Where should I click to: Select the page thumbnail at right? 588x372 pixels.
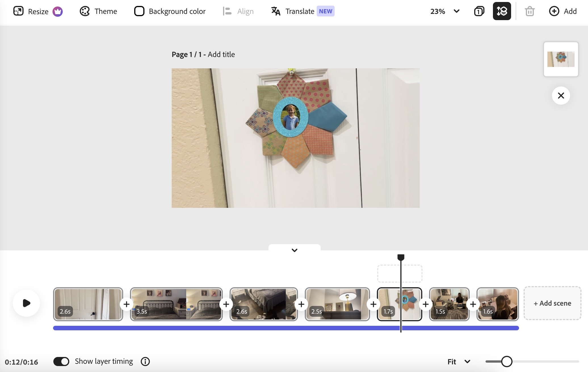point(561,59)
